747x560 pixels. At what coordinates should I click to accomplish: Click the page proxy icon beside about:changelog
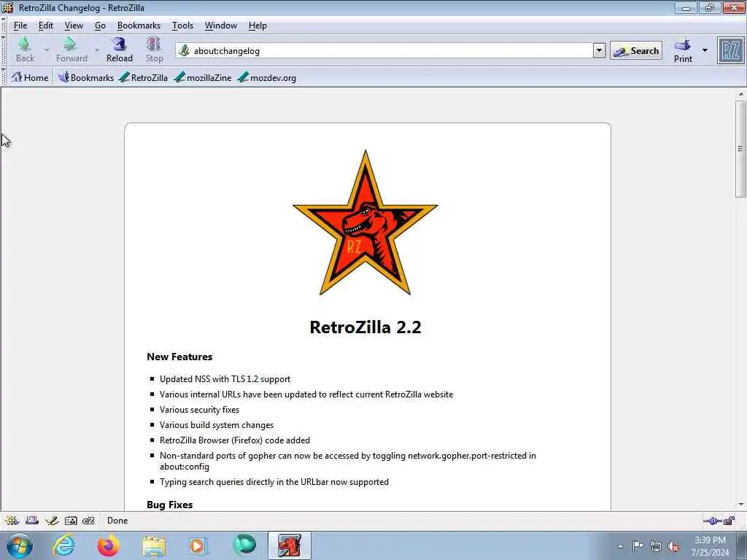point(185,50)
